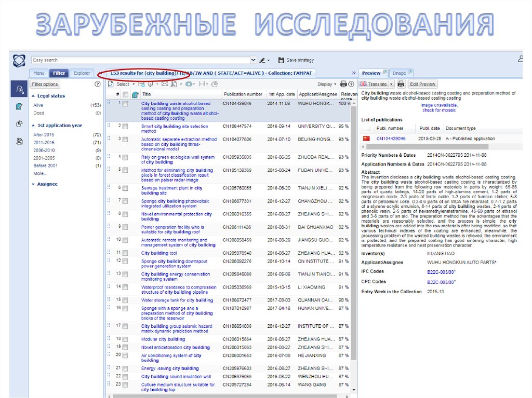
Task: Click the Orbit globe logo icon
Action: click(19, 60)
